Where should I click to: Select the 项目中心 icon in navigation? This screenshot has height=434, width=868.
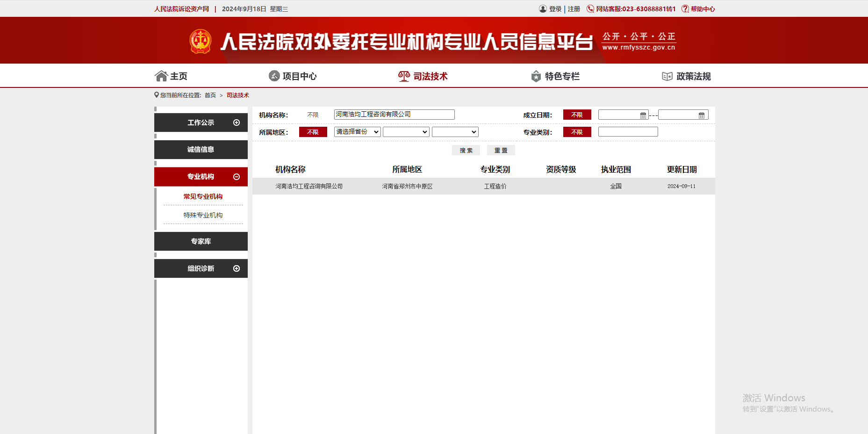coord(273,75)
